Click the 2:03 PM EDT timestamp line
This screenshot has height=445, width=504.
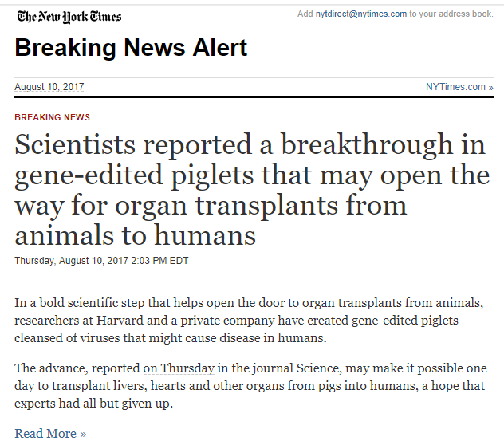point(101,261)
